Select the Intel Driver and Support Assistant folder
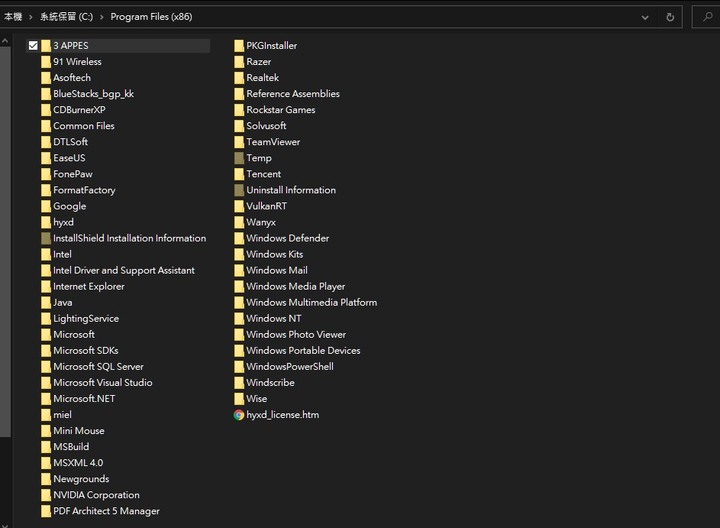Screen dimensions: 720x528 tap(124, 270)
